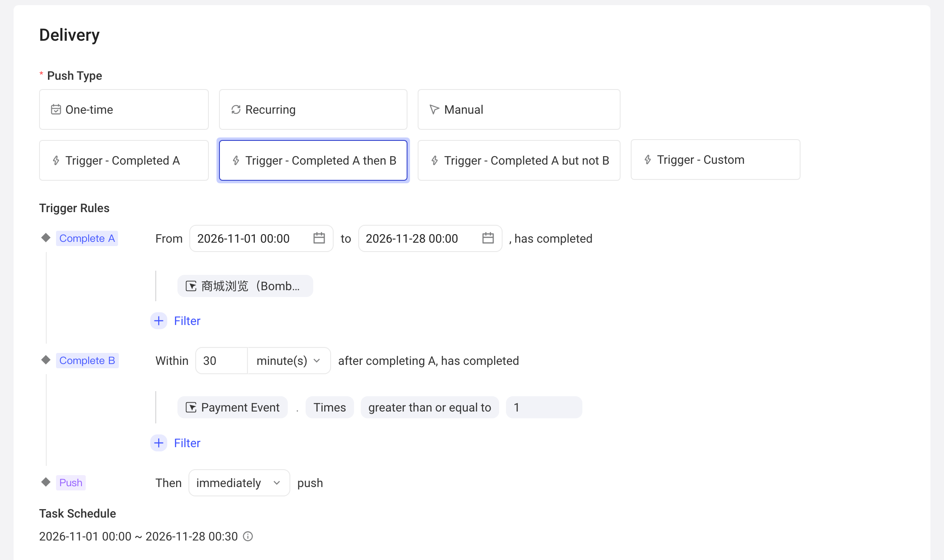Screen dimensions: 944x560
Task: Select One-time push type
Action: [124, 109]
